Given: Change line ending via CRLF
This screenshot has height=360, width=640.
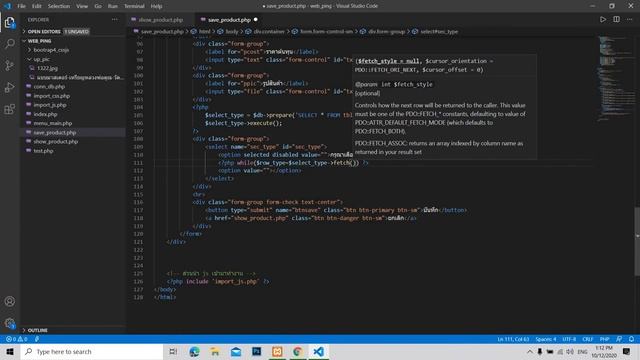Looking at the screenshot, I should (587, 339).
